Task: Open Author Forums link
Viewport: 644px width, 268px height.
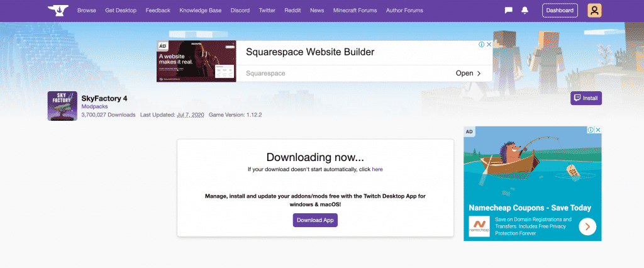Action: point(404,10)
